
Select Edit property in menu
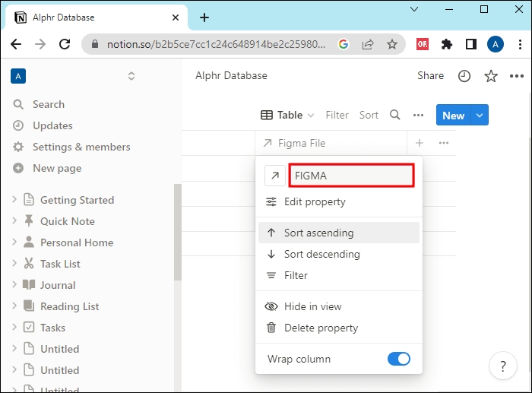(x=339, y=202)
